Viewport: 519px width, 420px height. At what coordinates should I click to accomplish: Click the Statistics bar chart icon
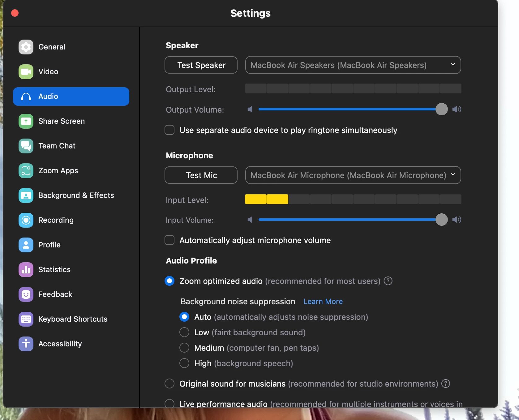(26, 270)
